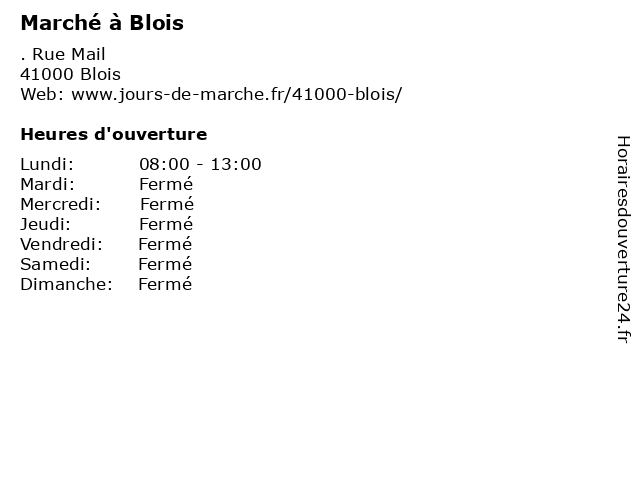Click the Fermé status beside Dimanche
Screen dimensions: 640x480
pos(165,284)
